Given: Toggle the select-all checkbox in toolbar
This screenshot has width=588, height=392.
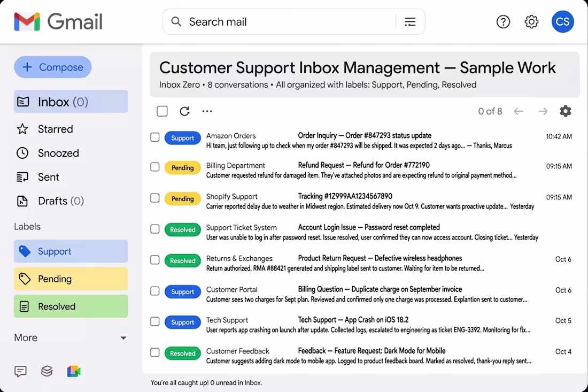Looking at the screenshot, I should click(162, 111).
